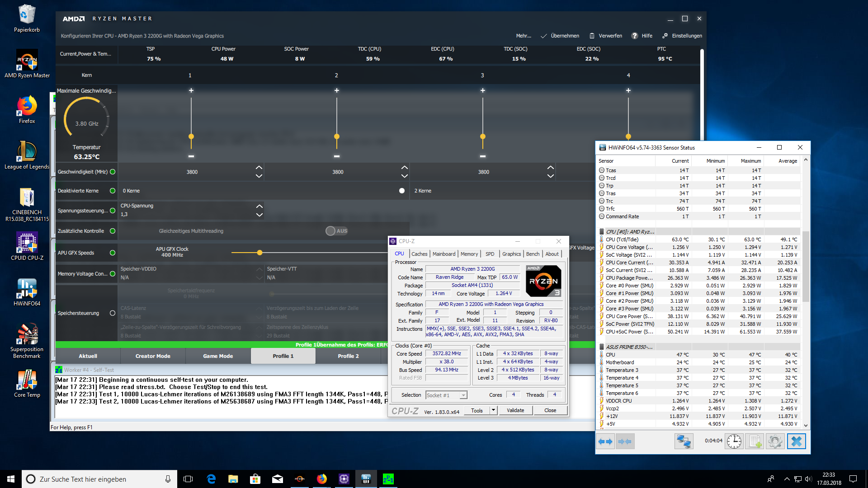
Task: Launch League of Legends desktop shortcut
Action: point(27,155)
